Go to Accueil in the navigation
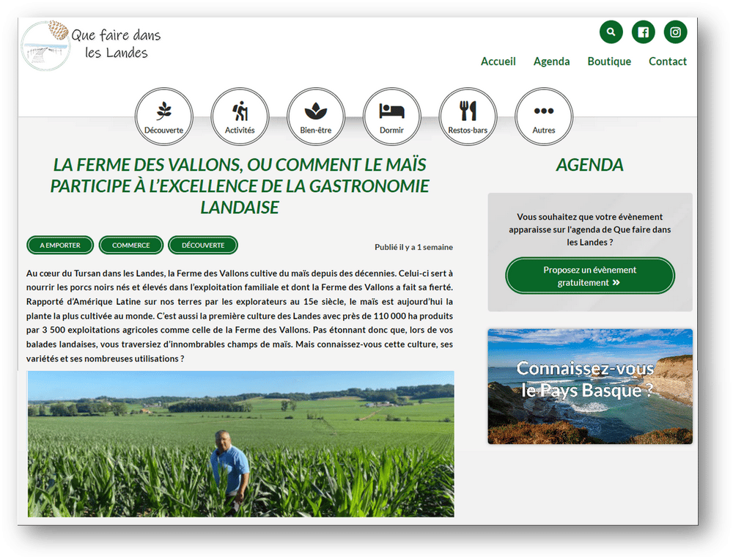Image resolution: width=733 pixels, height=560 pixels. [498, 62]
